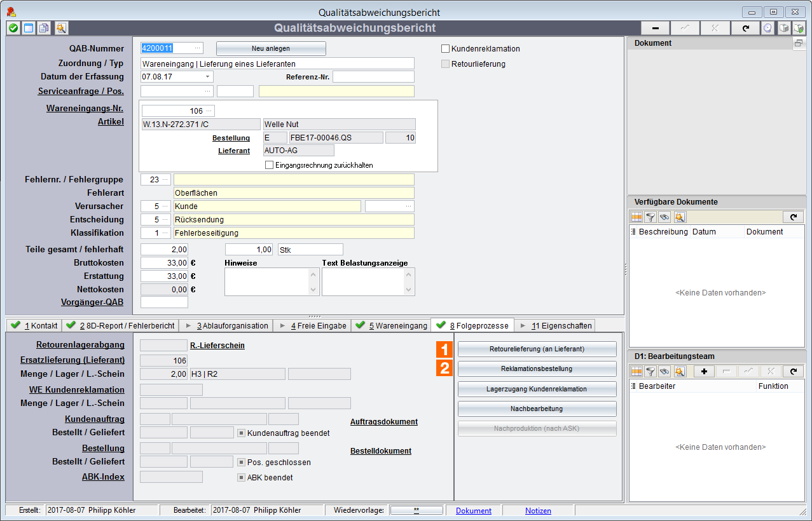The height and width of the screenshot is (521, 812).
Task: Add a new Bearbeiter with plus button
Action: coord(704,371)
